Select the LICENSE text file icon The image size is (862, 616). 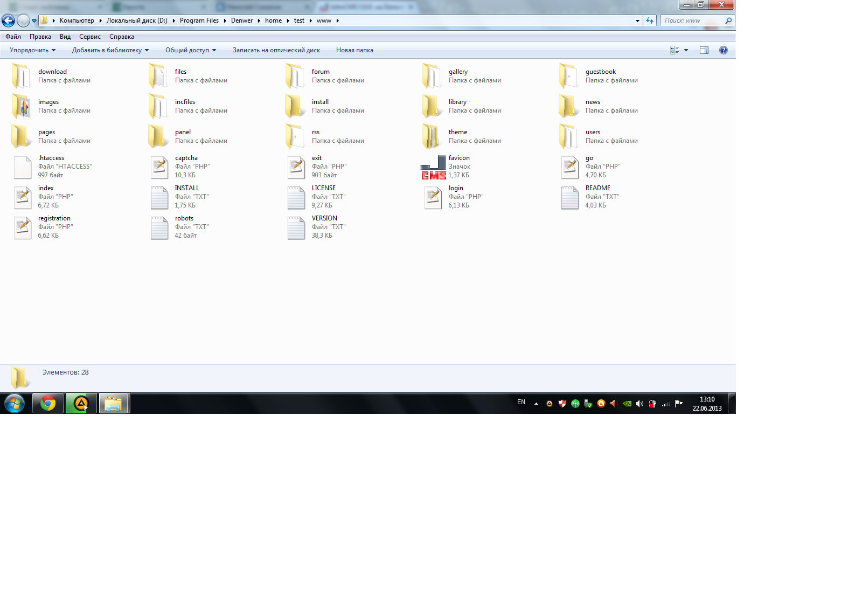click(296, 197)
